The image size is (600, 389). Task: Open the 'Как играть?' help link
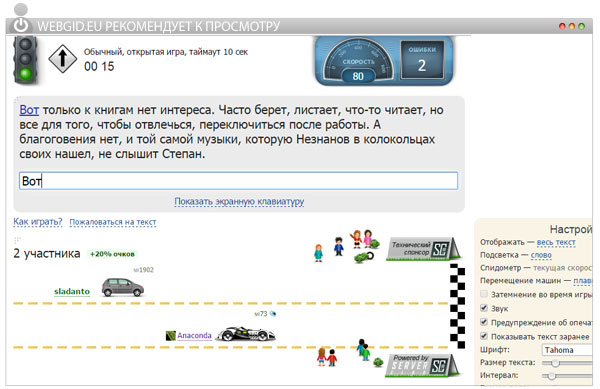click(38, 221)
